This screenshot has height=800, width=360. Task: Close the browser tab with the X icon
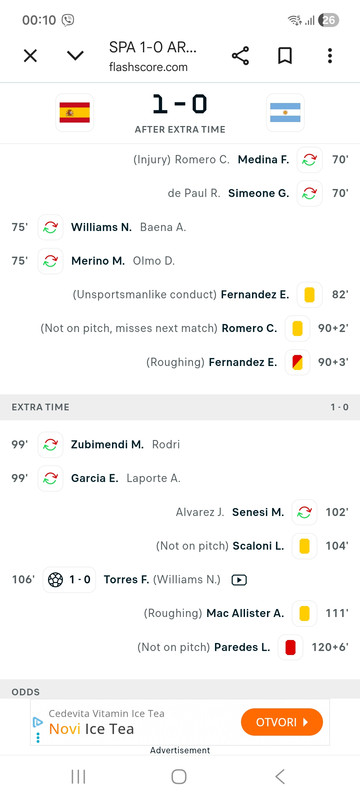coord(30,56)
